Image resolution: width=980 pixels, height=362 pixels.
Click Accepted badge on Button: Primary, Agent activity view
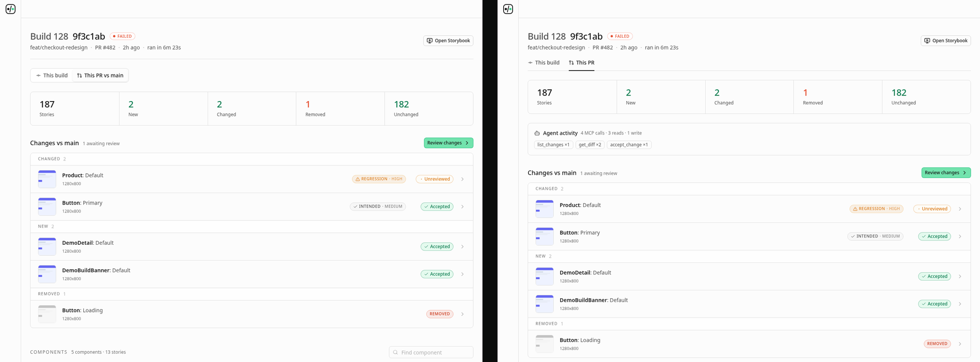coord(934,236)
